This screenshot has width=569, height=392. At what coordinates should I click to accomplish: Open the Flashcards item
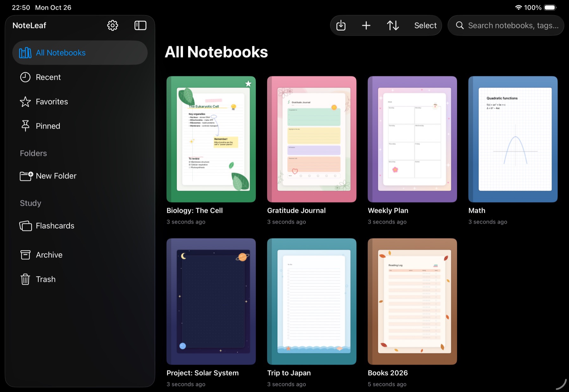click(80, 226)
